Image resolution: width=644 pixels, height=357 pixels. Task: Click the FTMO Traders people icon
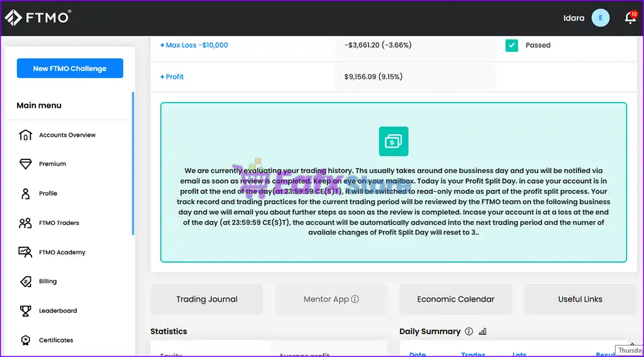[25, 223]
